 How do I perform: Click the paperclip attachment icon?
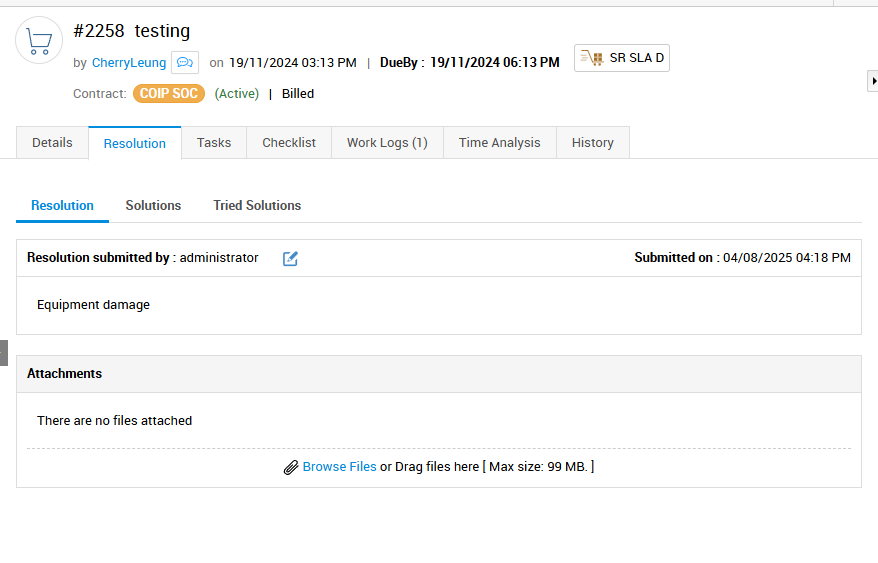291,467
